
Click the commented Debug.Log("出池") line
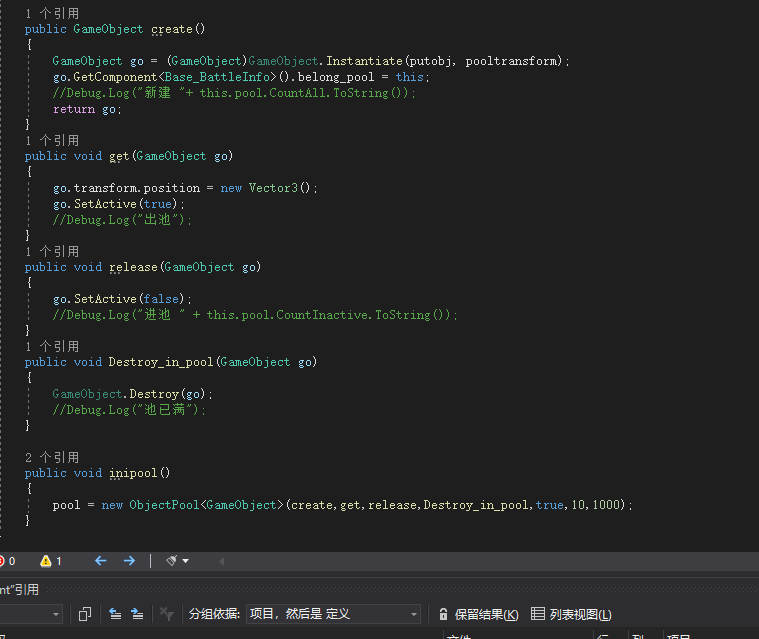122,220
